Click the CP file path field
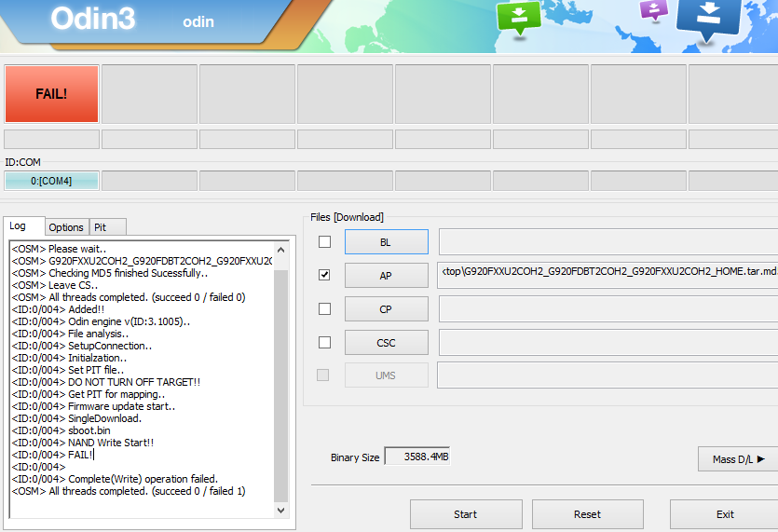The width and height of the screenshot is (778, 532). pos(608,309)
